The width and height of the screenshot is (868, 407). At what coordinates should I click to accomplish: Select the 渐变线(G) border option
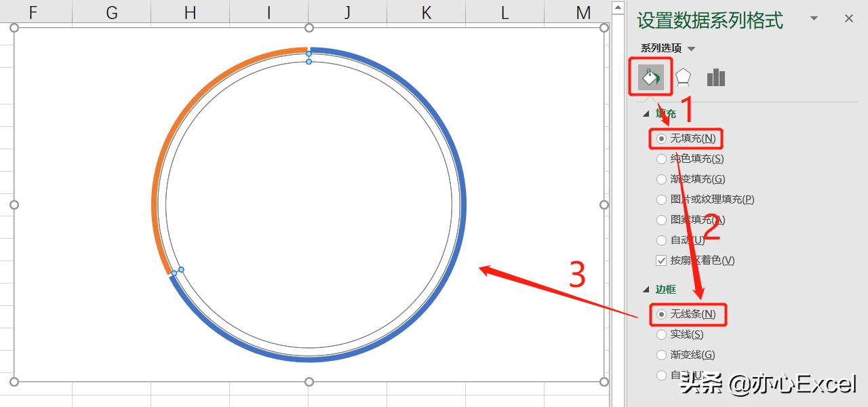click(x=661, y=355)
